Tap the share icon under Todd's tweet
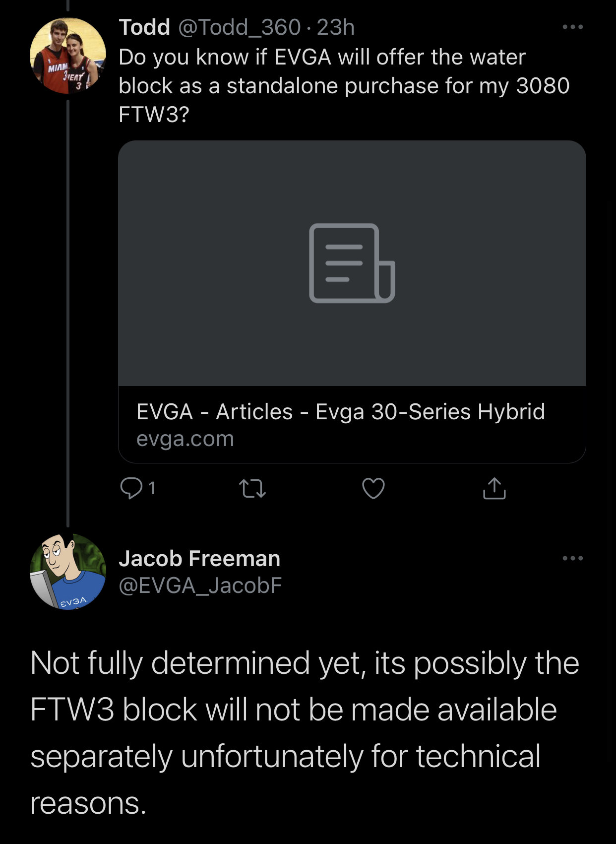This screenshot has height=844, width=616. [x=494, y=488]
